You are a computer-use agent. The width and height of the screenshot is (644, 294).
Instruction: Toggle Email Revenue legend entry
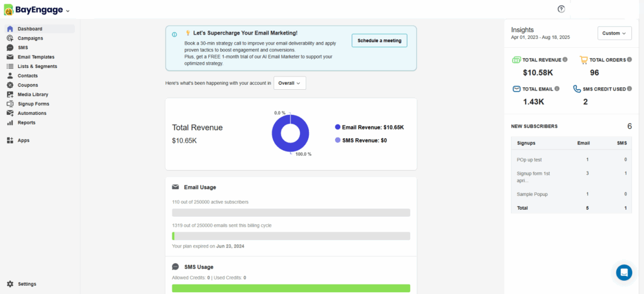pyautogui.click(x=370, y=127)
